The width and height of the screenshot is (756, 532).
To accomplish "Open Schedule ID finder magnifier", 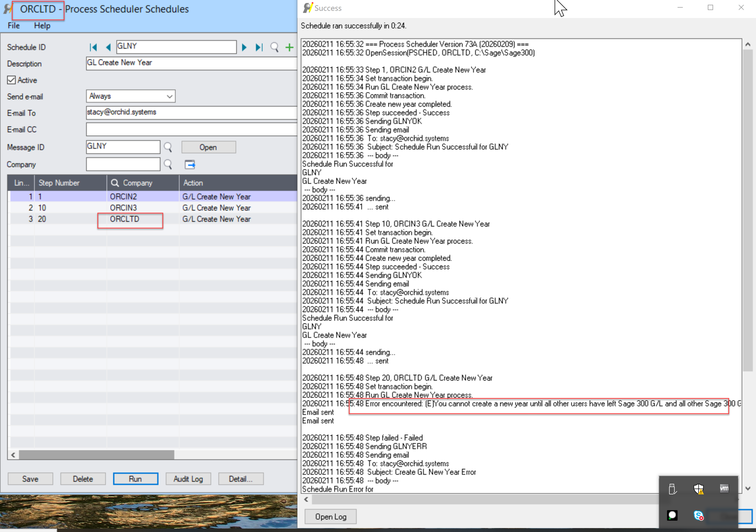I will [x=274, y=47].
